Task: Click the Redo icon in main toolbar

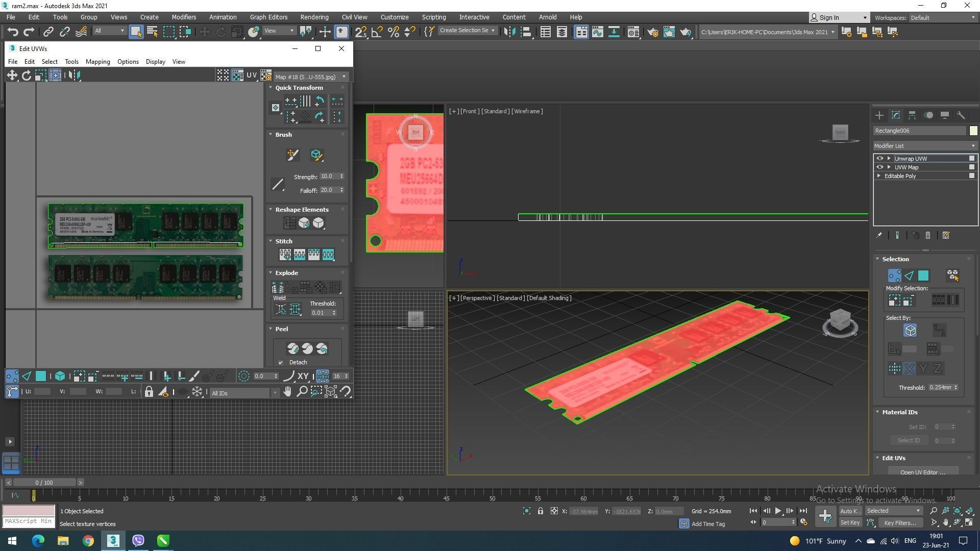Action: click(29, 32)
